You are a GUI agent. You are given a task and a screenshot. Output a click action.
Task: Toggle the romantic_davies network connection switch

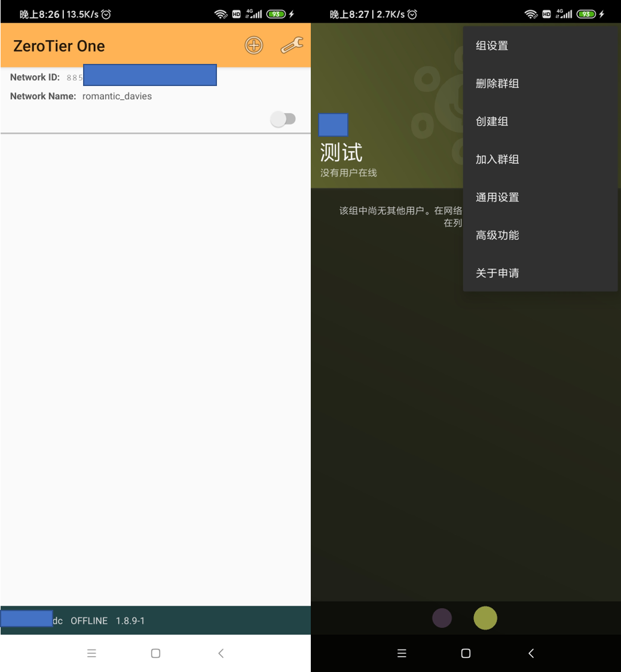[283, 119]
